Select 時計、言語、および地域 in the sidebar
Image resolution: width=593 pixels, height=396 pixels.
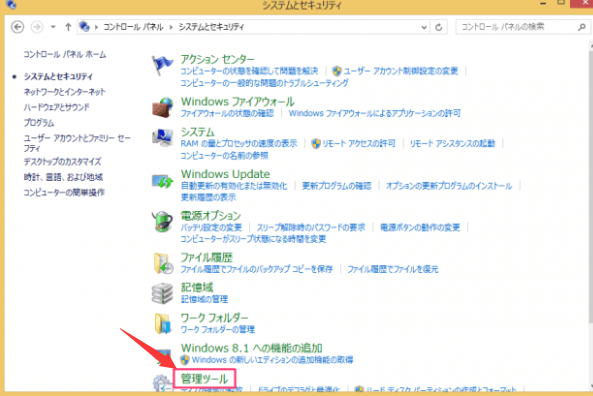[x=63, y=177]
